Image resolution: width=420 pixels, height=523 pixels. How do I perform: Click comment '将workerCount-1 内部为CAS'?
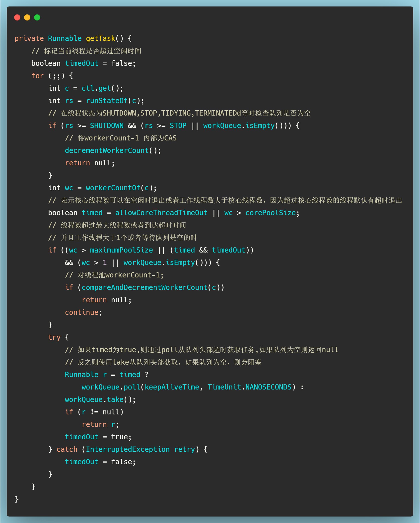tap(121, 138)
